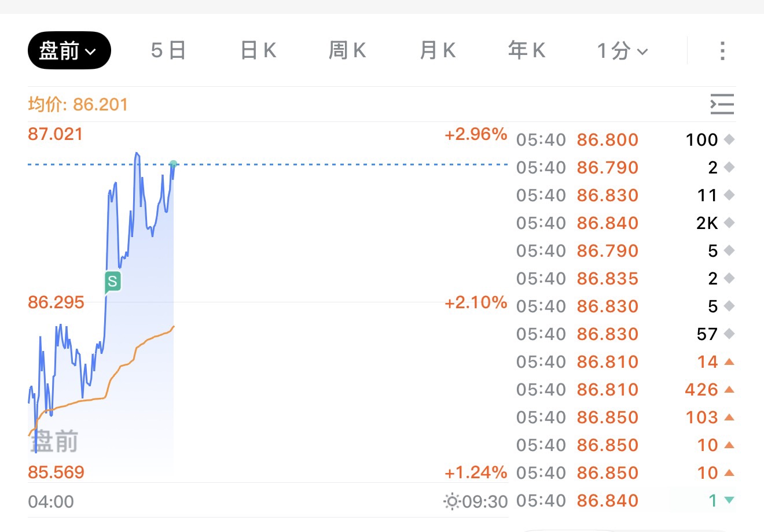Click the teal current price dot

(x=173, y=164)
